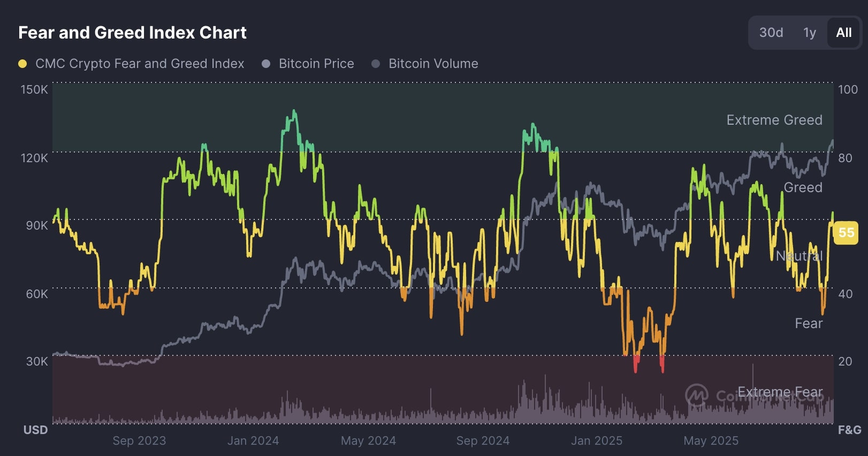The width and height of the screenshot is (868, 456).
Task: Toggle the CMC Crypto Fear and Greed Index series label
Action: (x=140, y=64)
